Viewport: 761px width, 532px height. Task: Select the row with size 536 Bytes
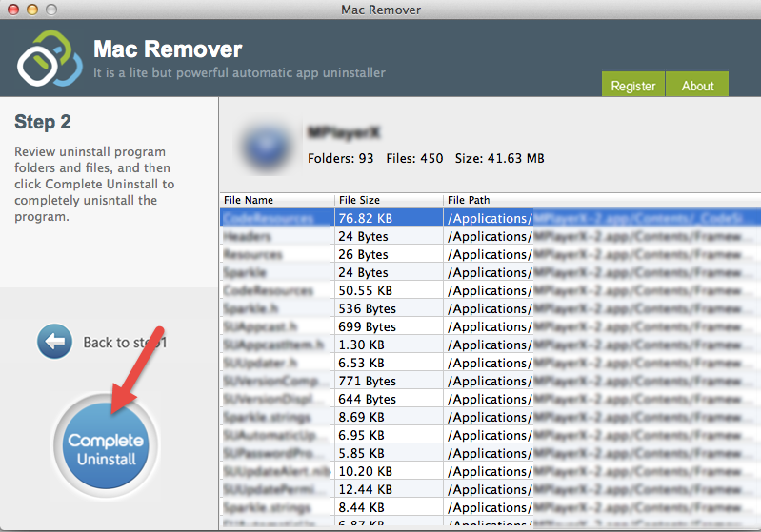point(491,308)
